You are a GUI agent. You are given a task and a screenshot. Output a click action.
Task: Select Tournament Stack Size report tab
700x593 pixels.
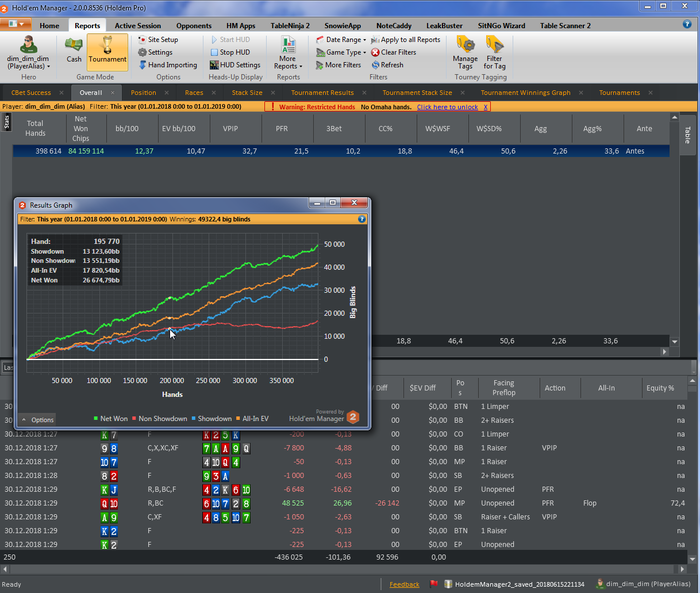pos(417,92)
